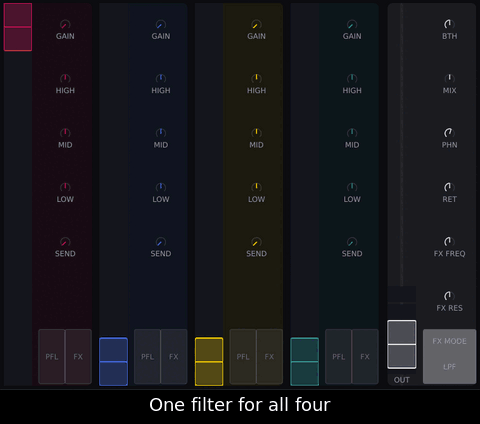Enable FX on the teal channel

365,357
